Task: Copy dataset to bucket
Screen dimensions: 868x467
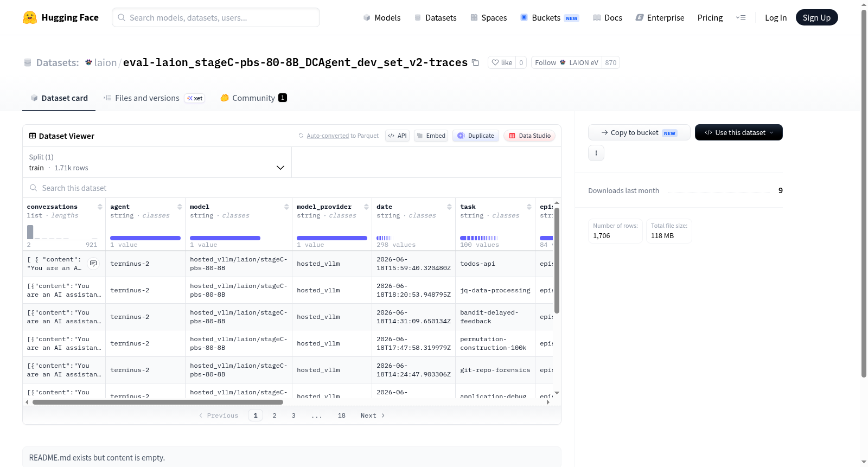Action: click(639, 132)
